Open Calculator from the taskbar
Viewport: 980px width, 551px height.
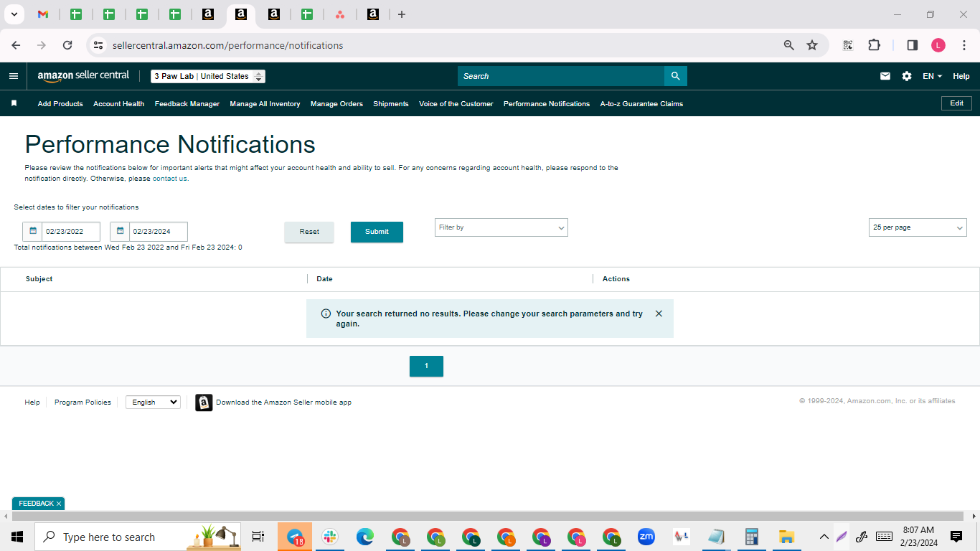pos(752,537)
